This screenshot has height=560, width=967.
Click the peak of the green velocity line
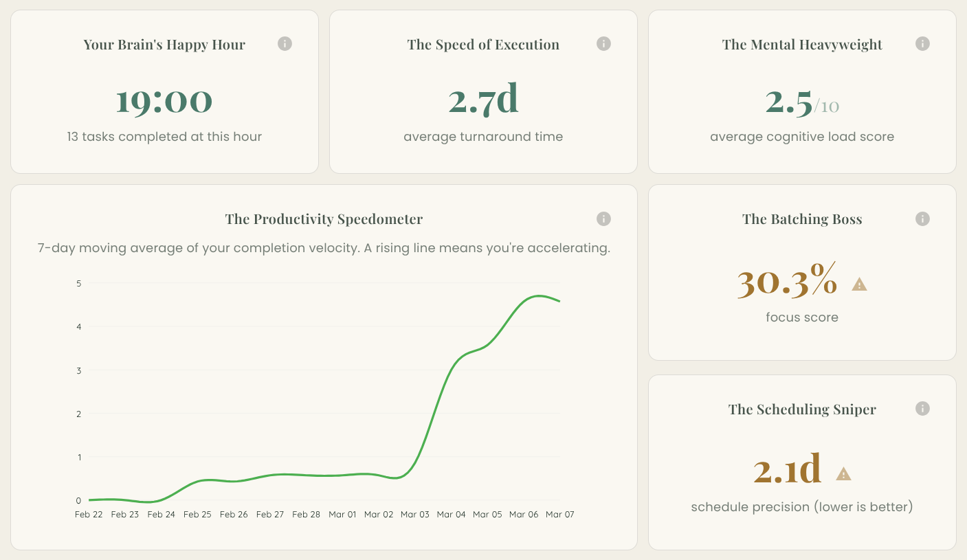[x=539, y=296]
